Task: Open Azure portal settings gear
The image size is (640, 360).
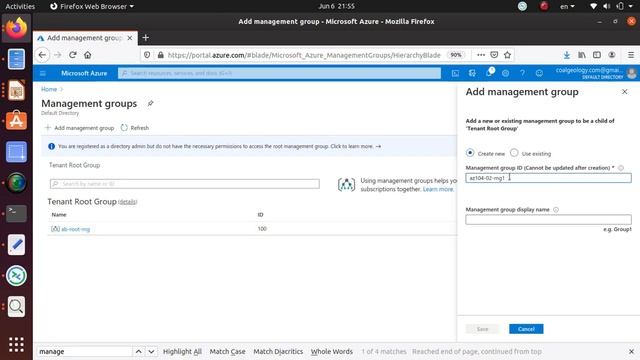Action: [505, 73]
